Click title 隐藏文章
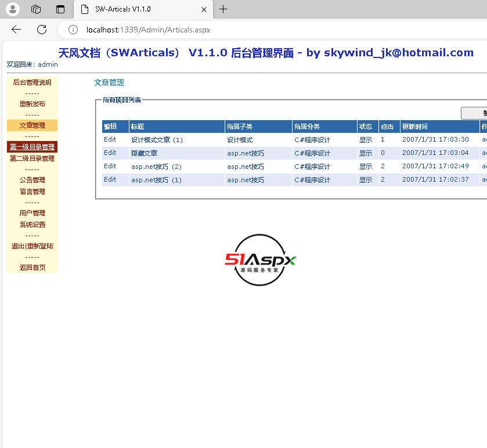487x448 pixels. pos(144,153)
